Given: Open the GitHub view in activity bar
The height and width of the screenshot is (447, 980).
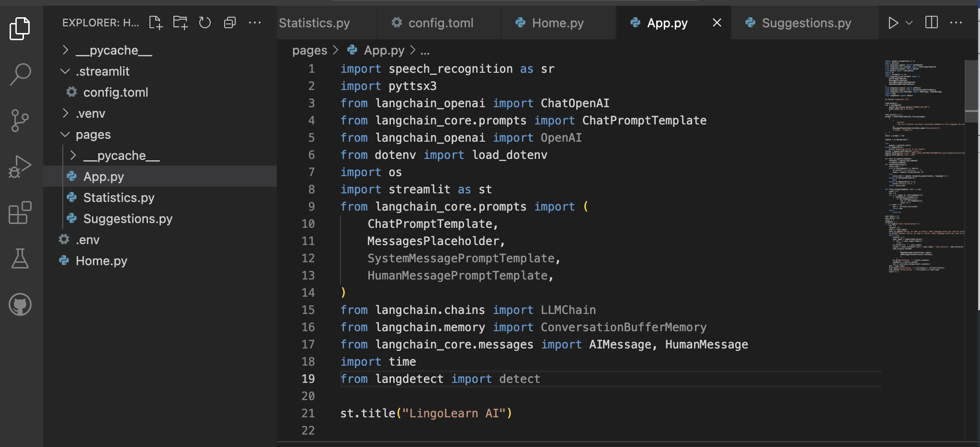Looking at the screenshot, I should (20, 304).
